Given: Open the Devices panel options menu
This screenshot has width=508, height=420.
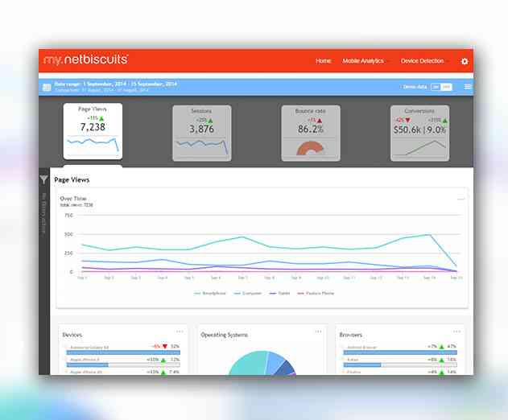Looking at the screenshot, I should click(180, 331).
